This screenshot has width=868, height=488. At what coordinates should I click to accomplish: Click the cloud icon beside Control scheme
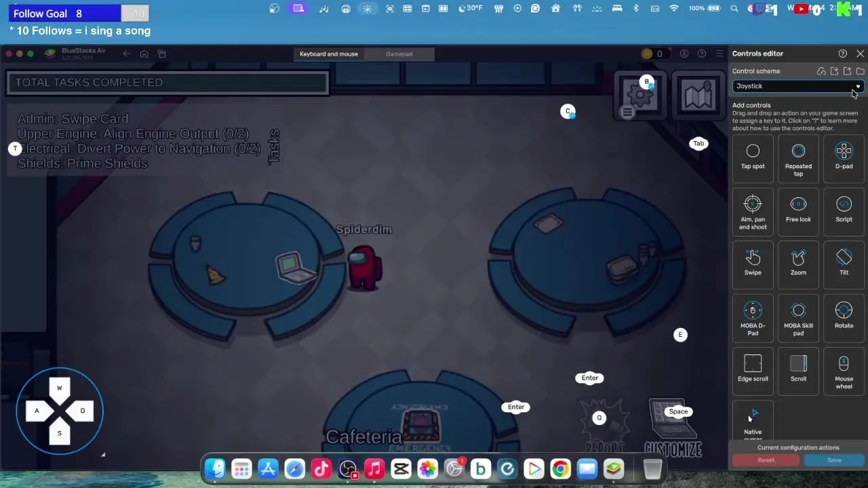[821, 71]
